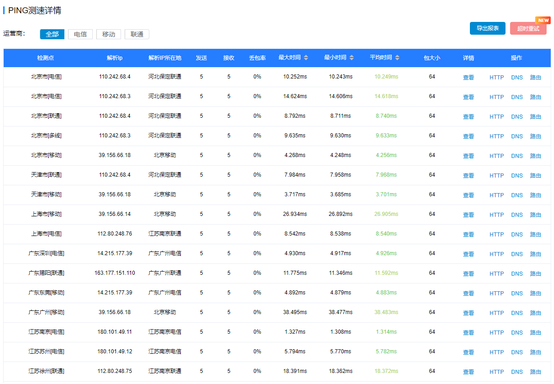Open 查看 for the 10.249ms average row
554x384 pixels.
tap(468, 77)
